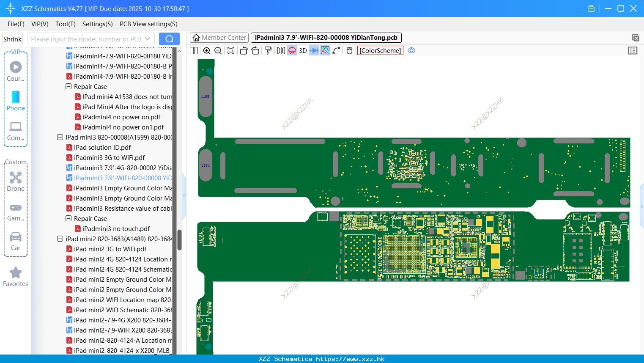
Task: Focus the model number search field
Action: click(86, 39)
